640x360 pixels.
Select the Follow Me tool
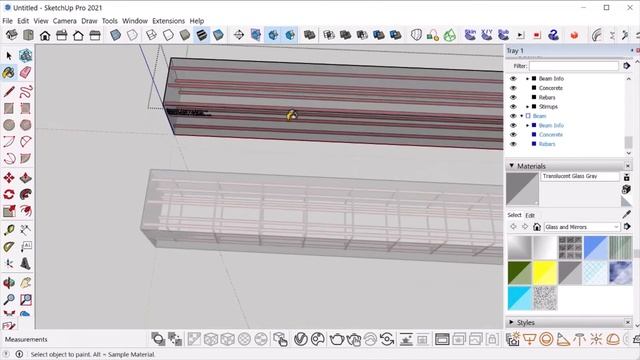click(25, 194)
